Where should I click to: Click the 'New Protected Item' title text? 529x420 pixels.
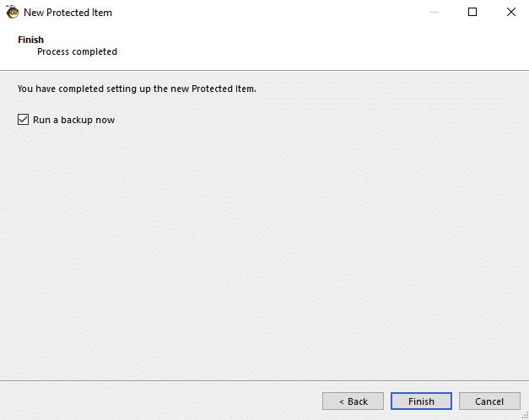point(67,13)
